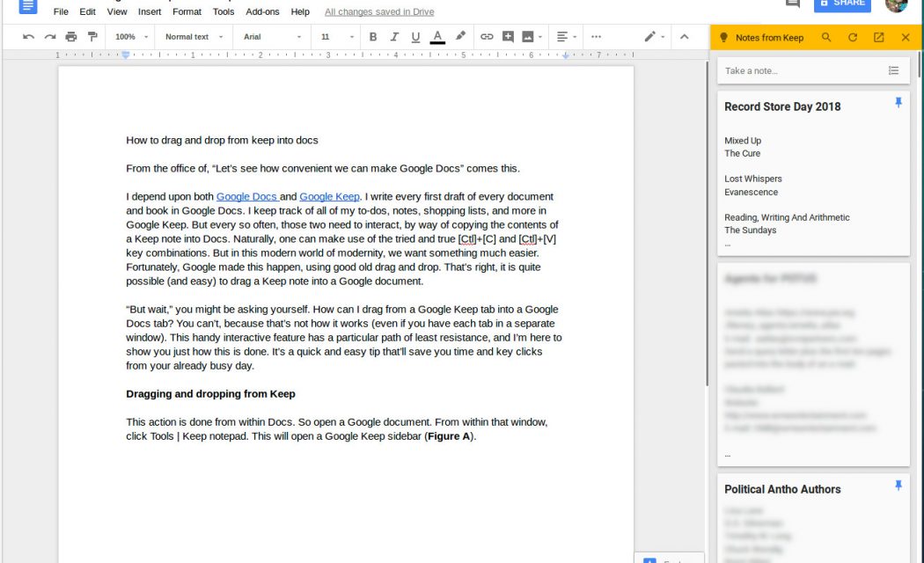This screenshot has height=563, width=924.
Task: Click the title line 'How to drag and drop from keep into docs'
Action: click(222, 140)
